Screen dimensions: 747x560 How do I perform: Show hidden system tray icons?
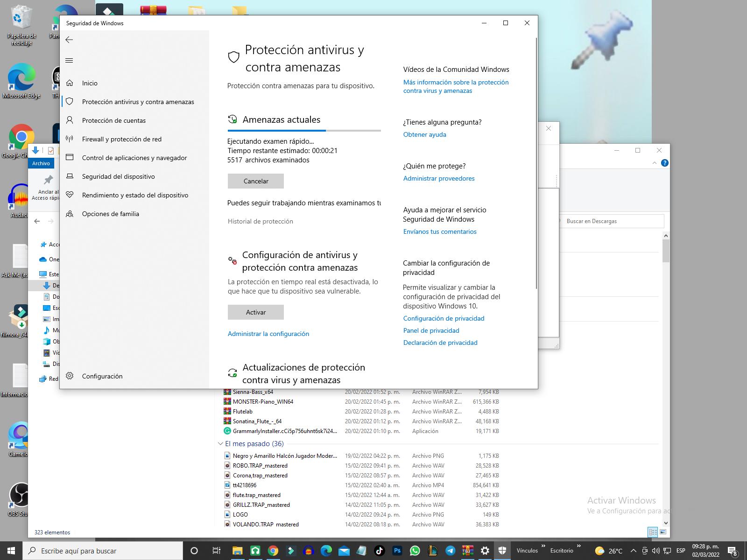click(x=633, y=551)
